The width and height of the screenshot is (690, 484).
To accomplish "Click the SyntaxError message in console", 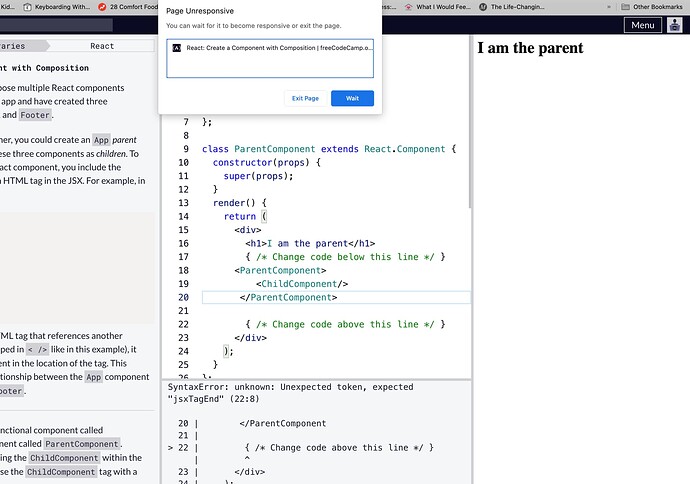I will 290,393.
